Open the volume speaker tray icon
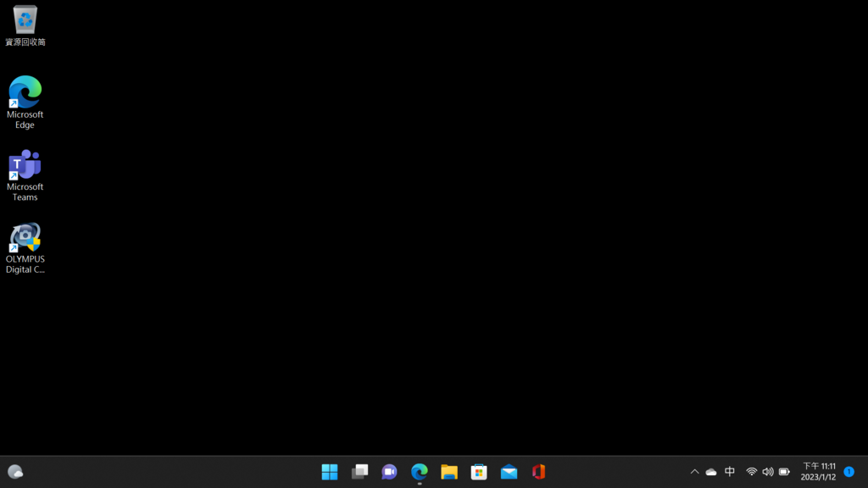 [x=768, y=472]
